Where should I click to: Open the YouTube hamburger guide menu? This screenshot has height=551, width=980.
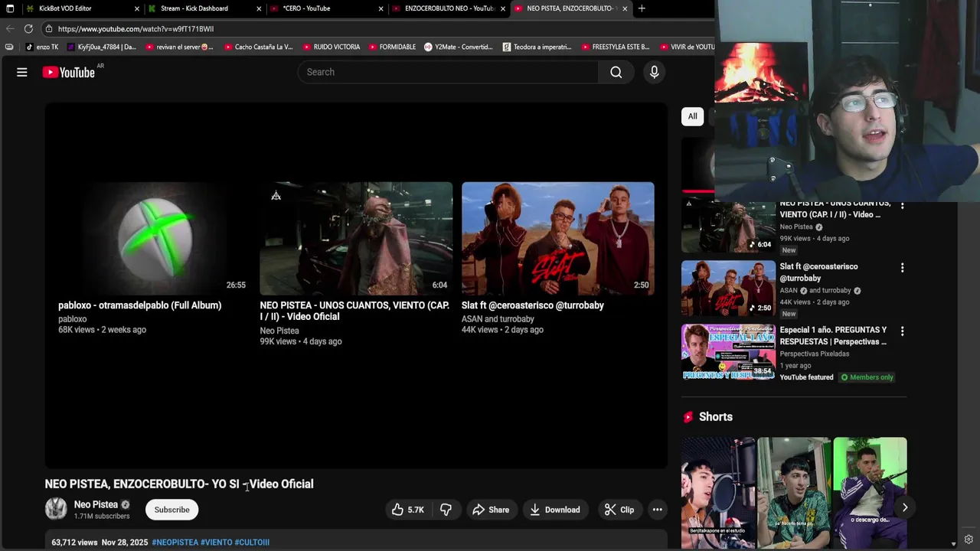pos(22,72)
